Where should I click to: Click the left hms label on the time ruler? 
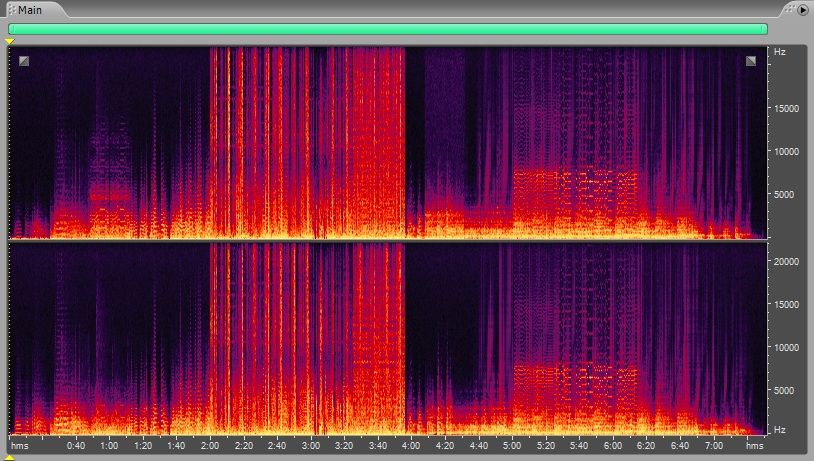20,446
